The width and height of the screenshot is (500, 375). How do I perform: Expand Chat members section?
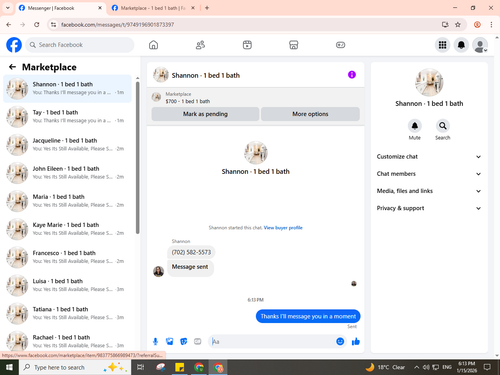click(429, 174)
